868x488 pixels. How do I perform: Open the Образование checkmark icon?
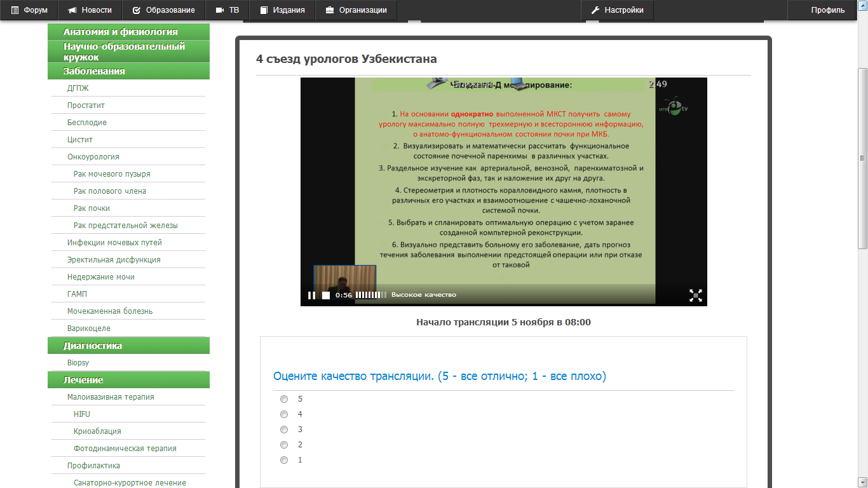coord(137,10)
